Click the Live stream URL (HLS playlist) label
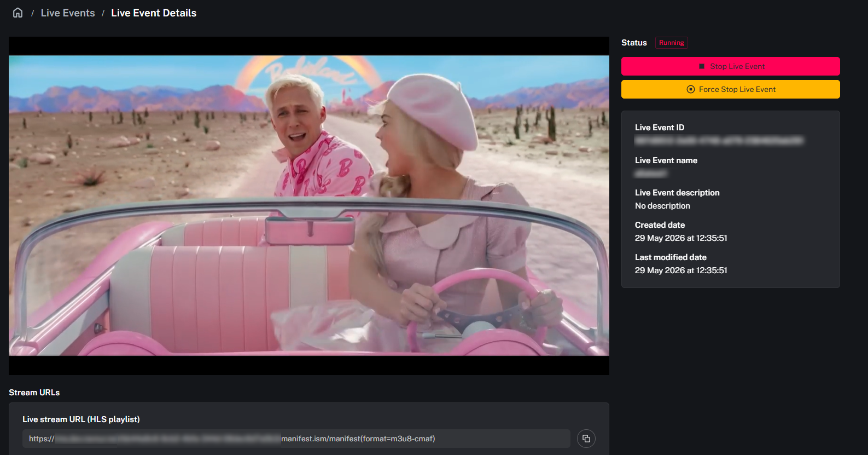Screen dimensions: 868x455 (81, 419)
